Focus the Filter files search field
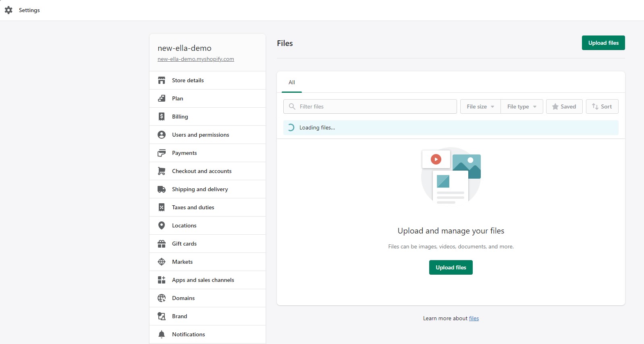 coord(375,106)
